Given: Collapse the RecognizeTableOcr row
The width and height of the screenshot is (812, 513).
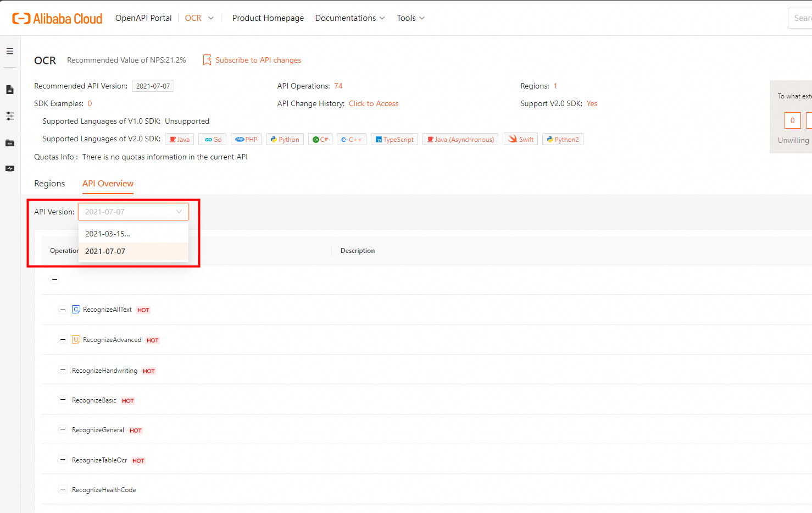Looking at the screenshot, I should [x=63, y=460].
